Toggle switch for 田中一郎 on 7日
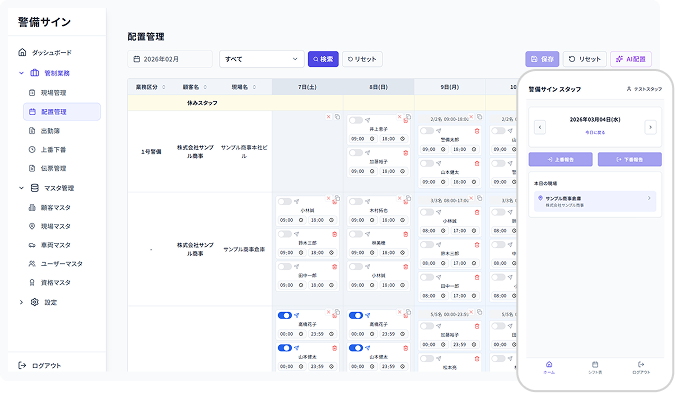Screen dimensions: 675x393 (285, 267)
